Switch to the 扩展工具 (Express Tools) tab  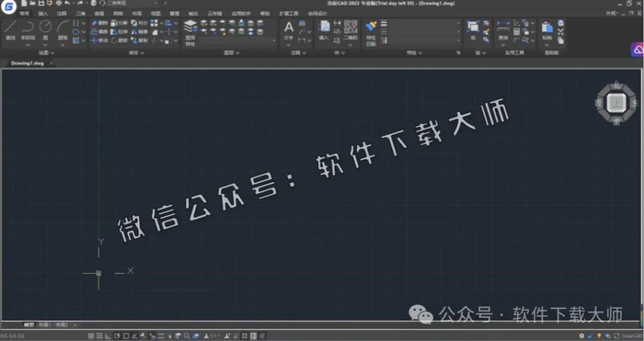click(289, 14)
